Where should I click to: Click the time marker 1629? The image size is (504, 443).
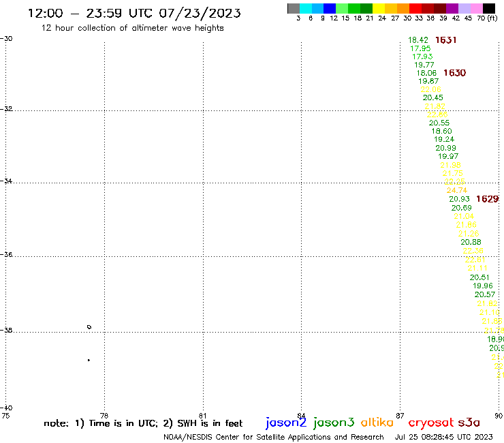point(487,199)
